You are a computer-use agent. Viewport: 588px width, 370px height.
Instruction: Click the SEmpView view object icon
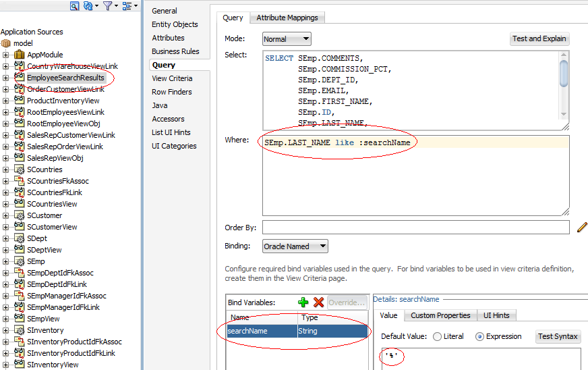click(19, 319)
